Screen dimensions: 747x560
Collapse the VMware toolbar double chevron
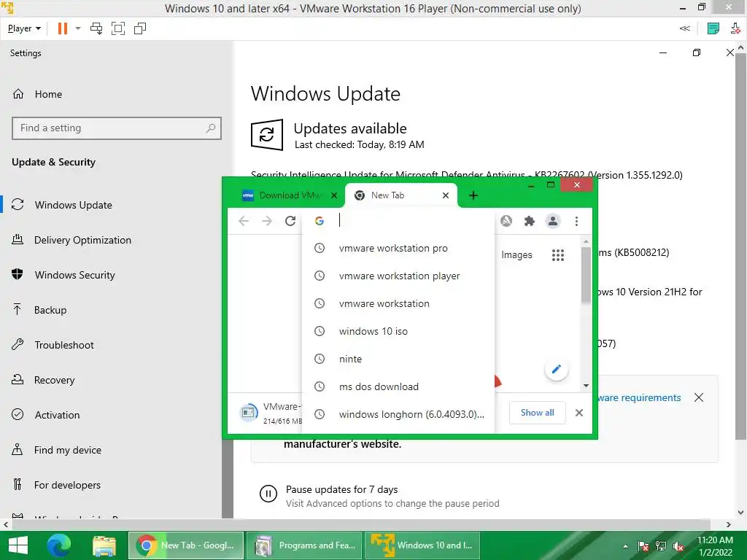[684, 28]
